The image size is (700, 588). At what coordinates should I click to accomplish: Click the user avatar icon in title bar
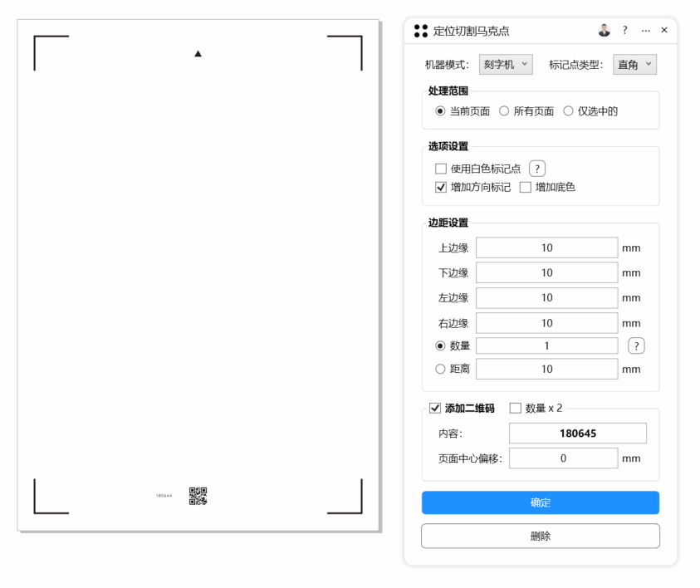point(604,30)
